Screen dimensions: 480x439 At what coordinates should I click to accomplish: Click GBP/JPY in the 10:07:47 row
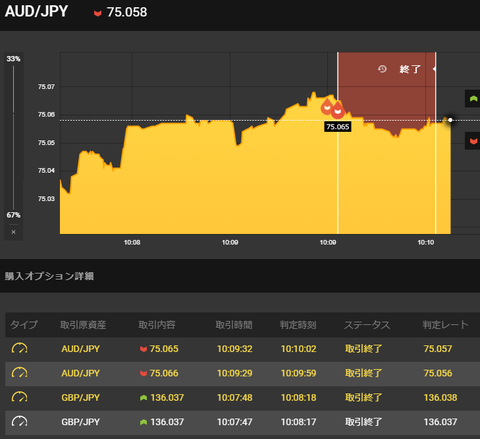[80, 422]
